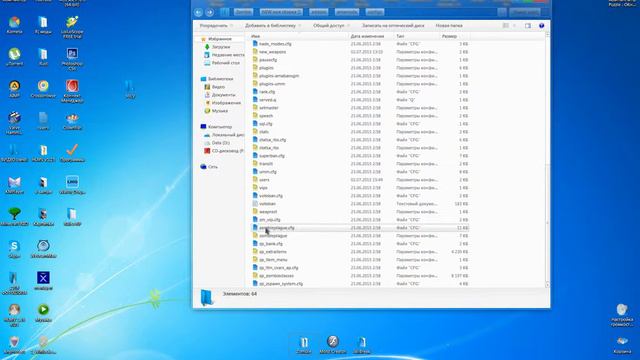The image size is (640, 360).
Task: Open the uTorrent desktop icon
Action: (14, 57)
